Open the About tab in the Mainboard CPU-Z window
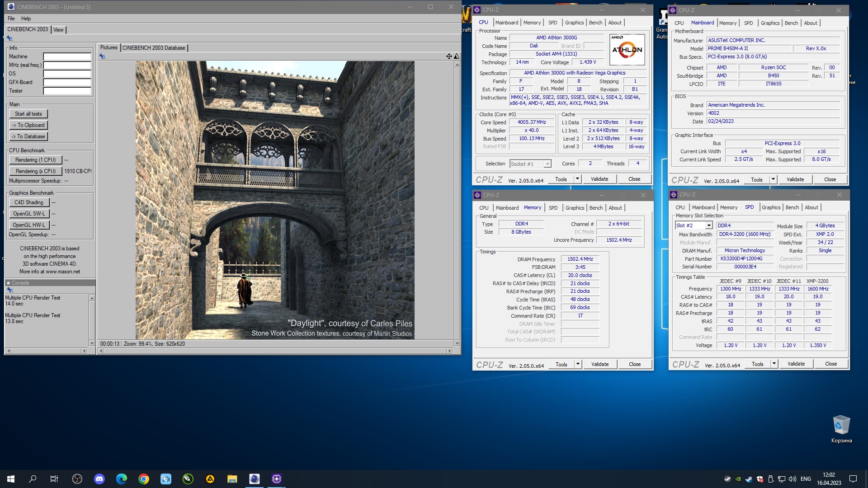Image resolution: width=868 pixels, height=488 pixels. pos(811,23)
